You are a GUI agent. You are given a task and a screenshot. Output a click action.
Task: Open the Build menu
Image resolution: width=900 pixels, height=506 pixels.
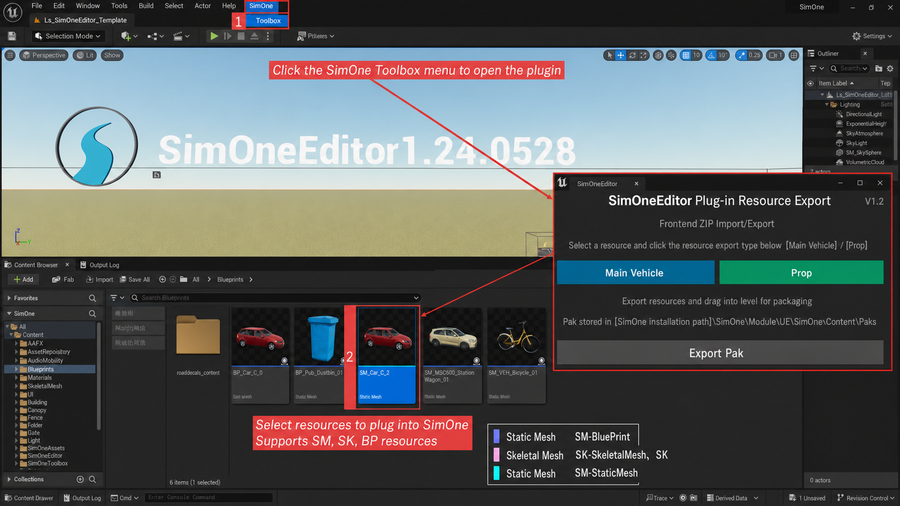click(x=146, y=6)
